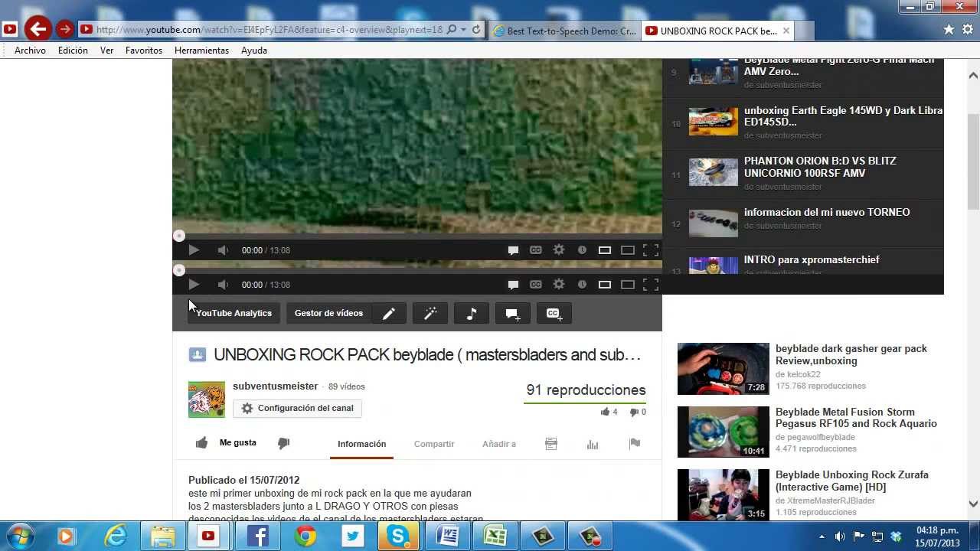This screenshot has width=980, height=551.
Task: Open the add captions CC plus tool
Action: (x=554, y=313)
